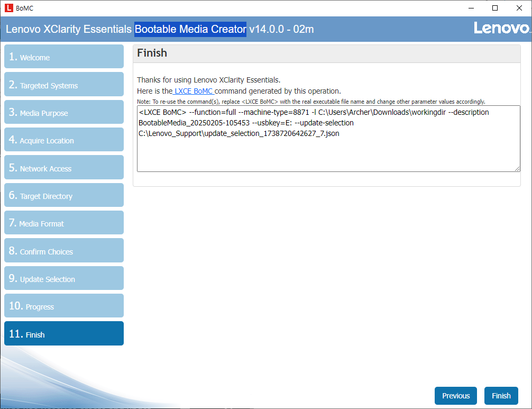
Task: Close the BoMC window
Action: [x=519, y=8]
